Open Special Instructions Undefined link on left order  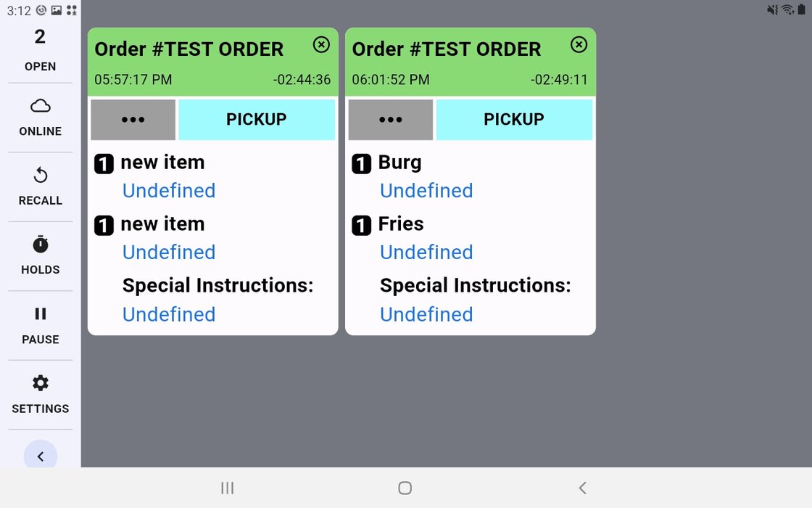click(x=168, y=314)
